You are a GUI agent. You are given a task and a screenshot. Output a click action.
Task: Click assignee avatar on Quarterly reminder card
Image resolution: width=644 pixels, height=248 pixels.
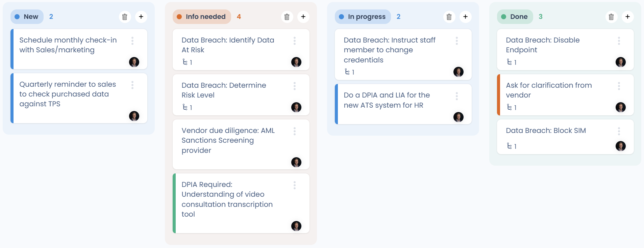(134, 116)
